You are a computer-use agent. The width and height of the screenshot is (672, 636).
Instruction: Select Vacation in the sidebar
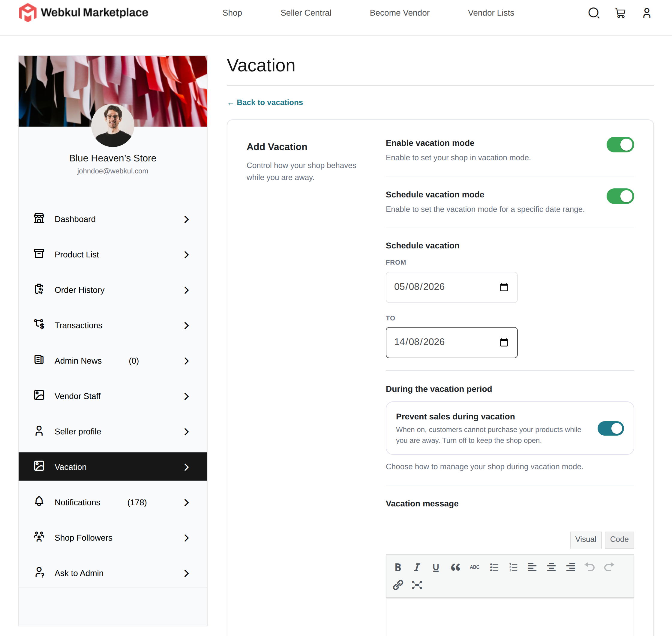pyautogui.click(x=112, y=466)
